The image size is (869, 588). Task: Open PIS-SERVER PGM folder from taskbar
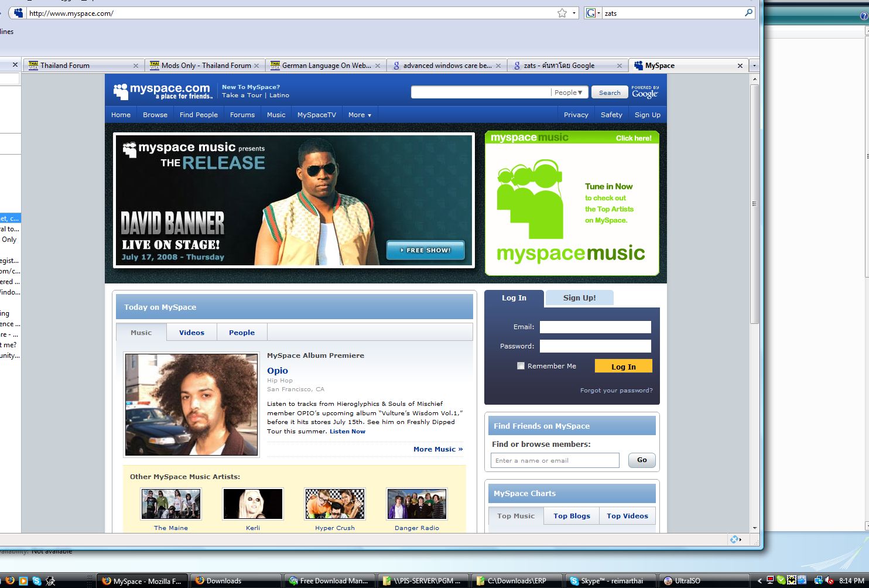coord(424,581)
